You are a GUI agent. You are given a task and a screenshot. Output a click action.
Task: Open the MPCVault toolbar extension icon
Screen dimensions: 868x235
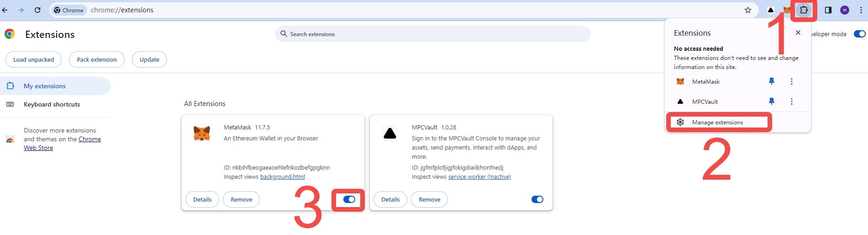click(x=771, y=10)
